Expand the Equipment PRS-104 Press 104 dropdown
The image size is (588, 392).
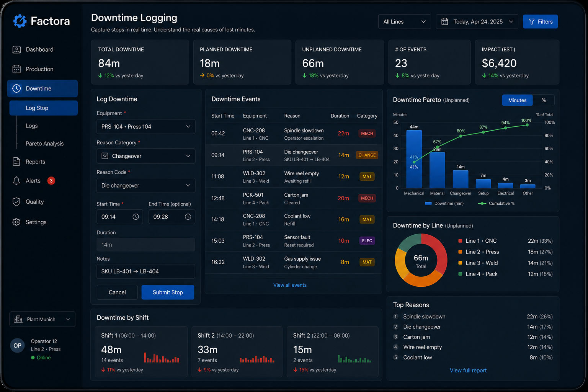[146, 126]
